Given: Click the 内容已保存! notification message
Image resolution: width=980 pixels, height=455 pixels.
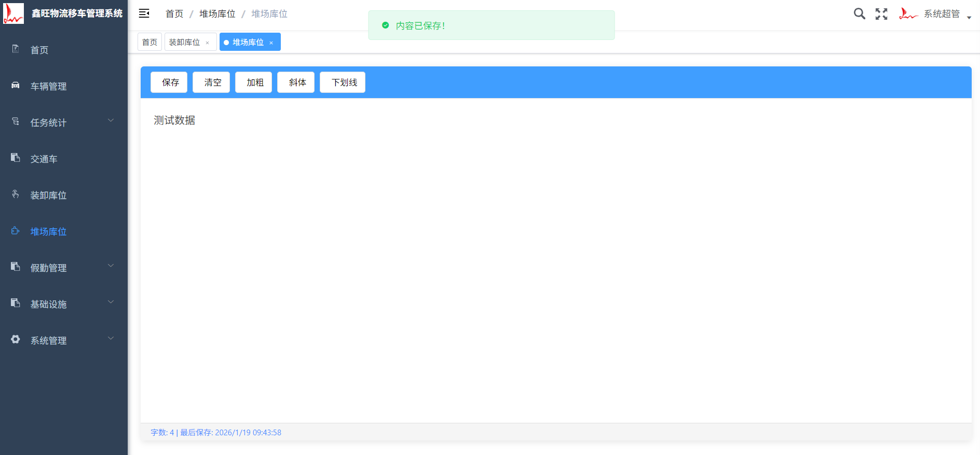Looking at the screenshot, I should 420,25.
